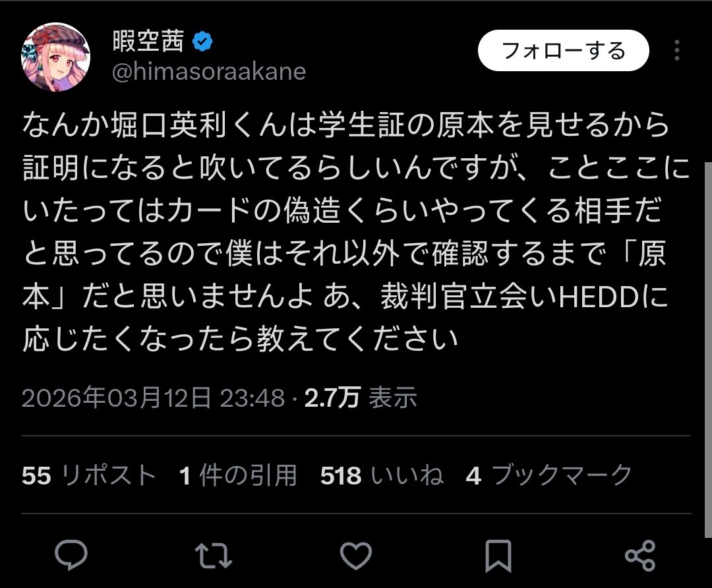Click the blue verified badge
This screenshot has width=712, height=588.
[202, 43]
